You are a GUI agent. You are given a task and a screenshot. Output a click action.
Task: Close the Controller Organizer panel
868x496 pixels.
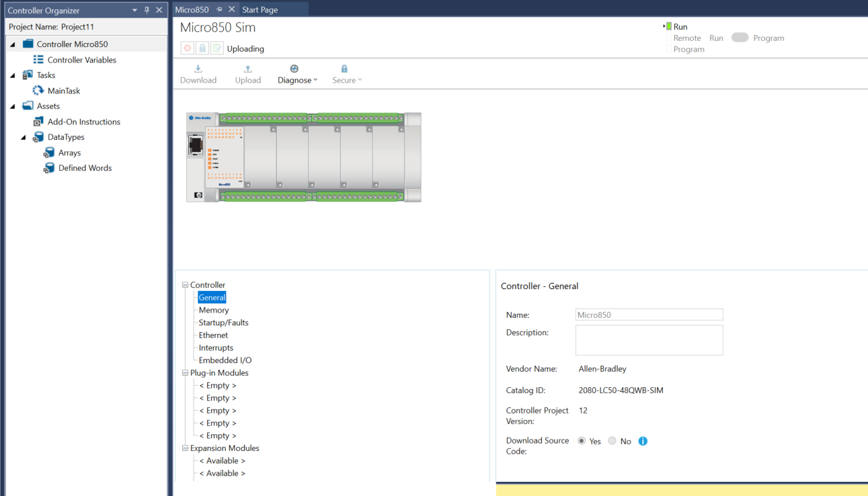[159, 10]
